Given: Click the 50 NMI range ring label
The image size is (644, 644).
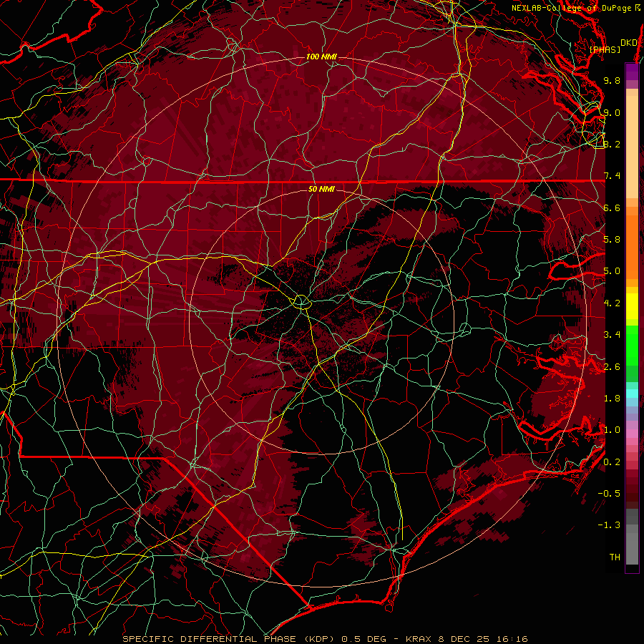Looking at the screenshot, I should click(x=321, y=189).
